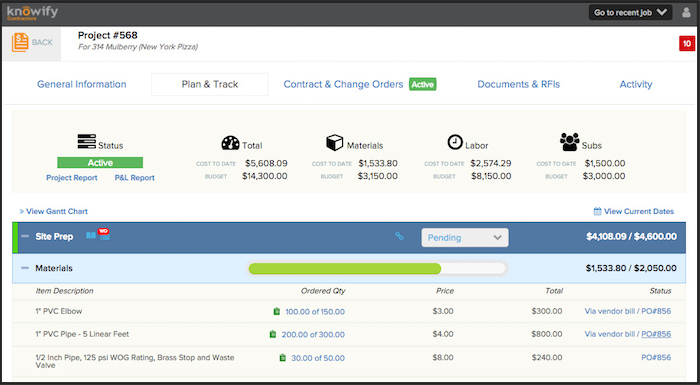Open the Pending status dropdown
The width and height of the screenshot is (700, 385).
click(465, 238)
